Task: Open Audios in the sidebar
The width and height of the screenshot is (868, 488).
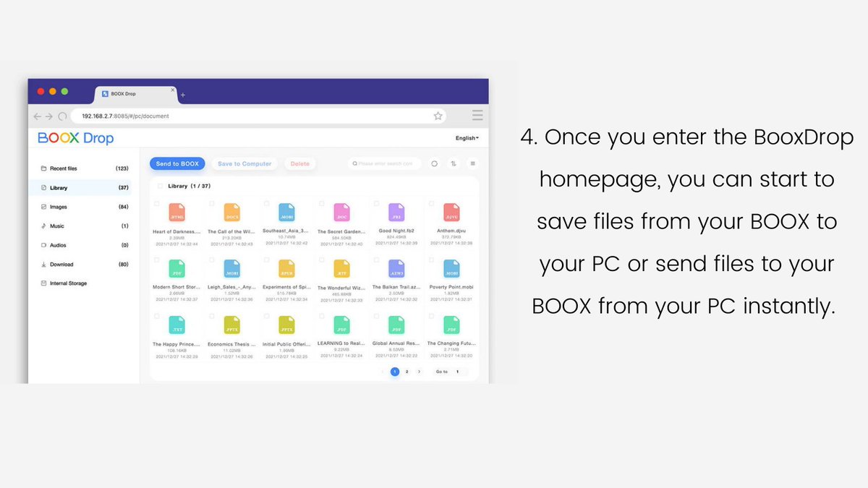Action: (84, 245)
